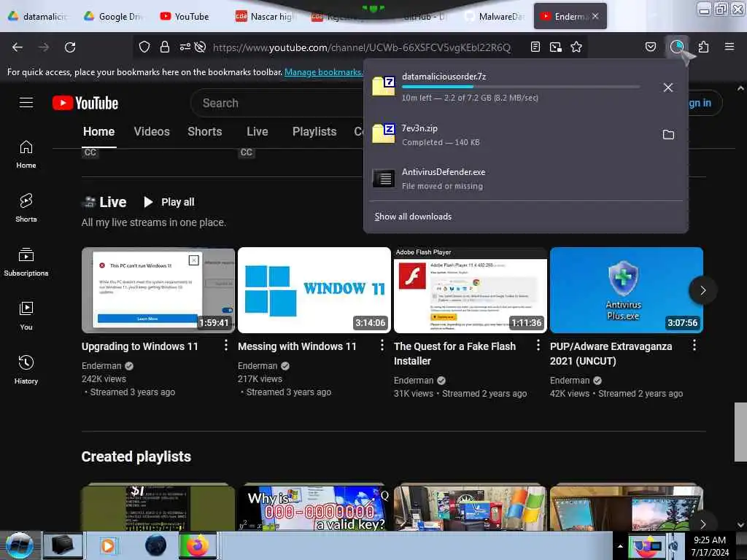Cancel the datamaliciousorder.7z download

[668, 87]
